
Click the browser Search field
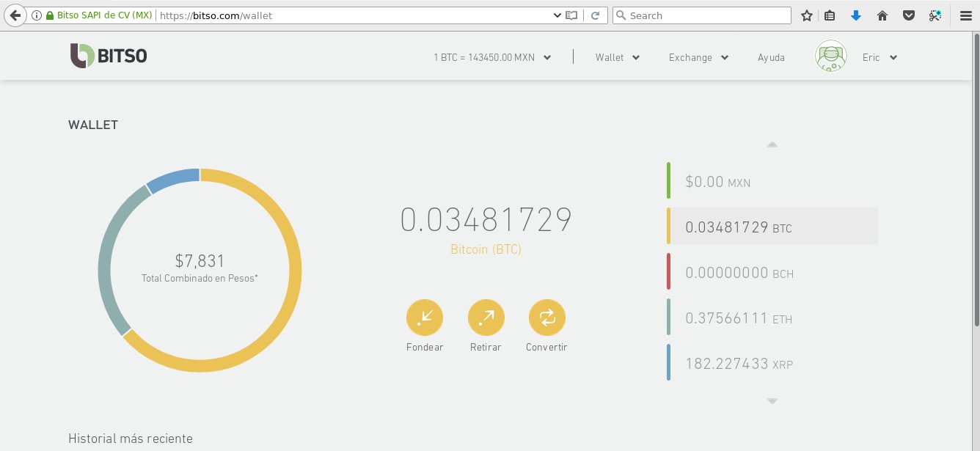click(x=702, y=15)
